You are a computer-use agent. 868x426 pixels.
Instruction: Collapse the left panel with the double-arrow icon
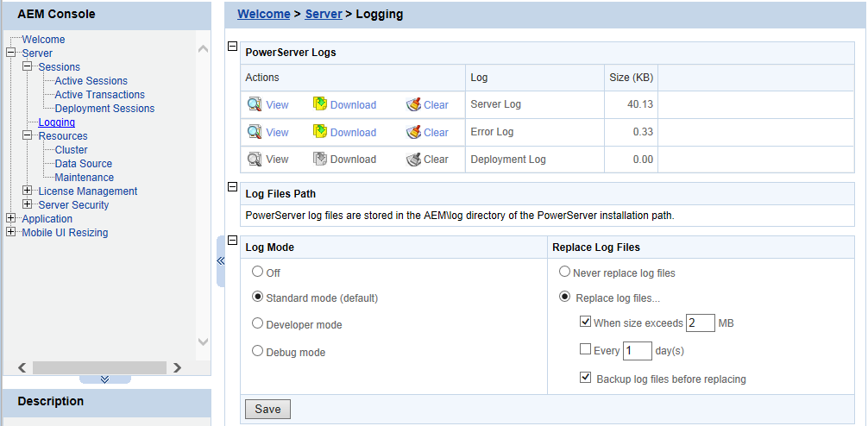click(x=220, y=260)
